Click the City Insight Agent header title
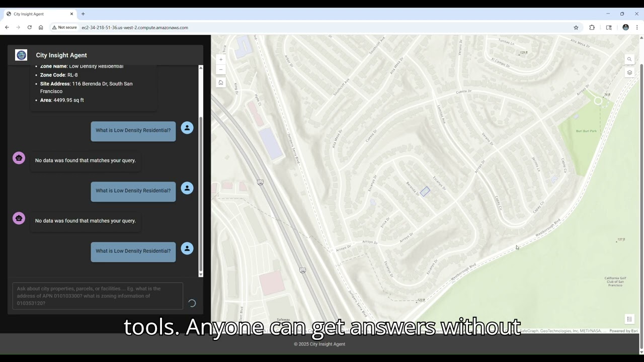 pos(61,55)
